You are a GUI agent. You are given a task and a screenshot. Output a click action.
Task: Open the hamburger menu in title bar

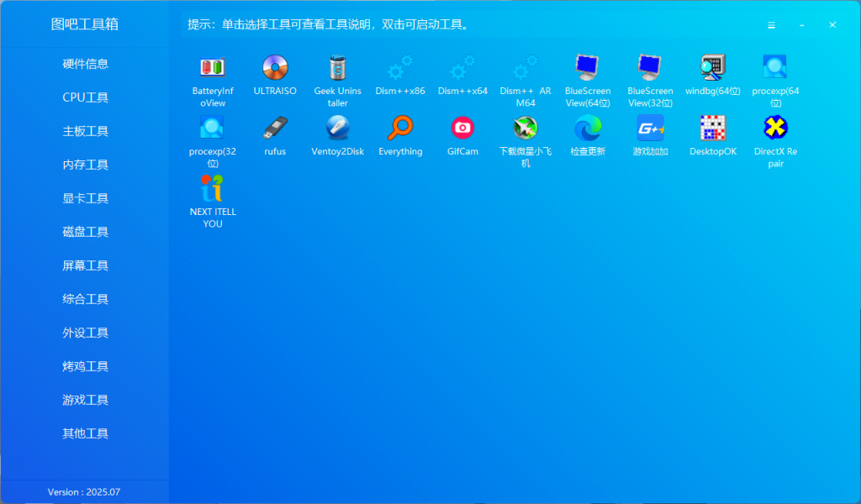click(771, 25)
